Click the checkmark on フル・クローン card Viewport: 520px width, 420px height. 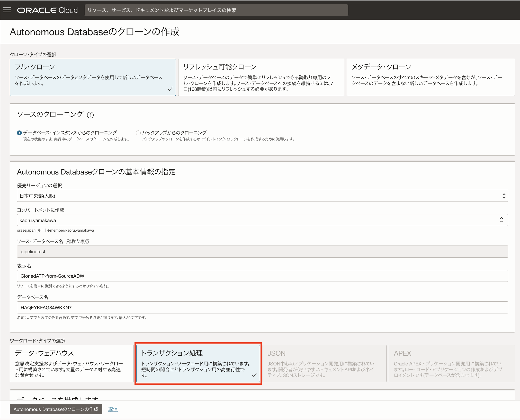pyautogui.click(x=170, y=89)
